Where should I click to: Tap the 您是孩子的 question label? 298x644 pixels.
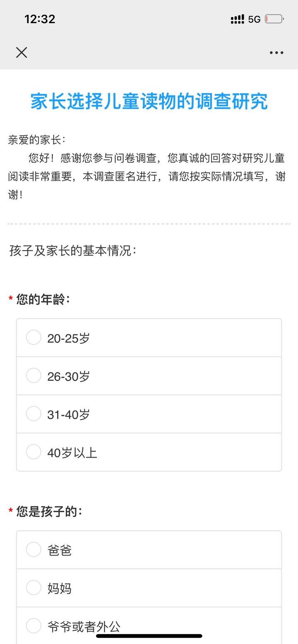pyautogui.click(x=49, y=512)
